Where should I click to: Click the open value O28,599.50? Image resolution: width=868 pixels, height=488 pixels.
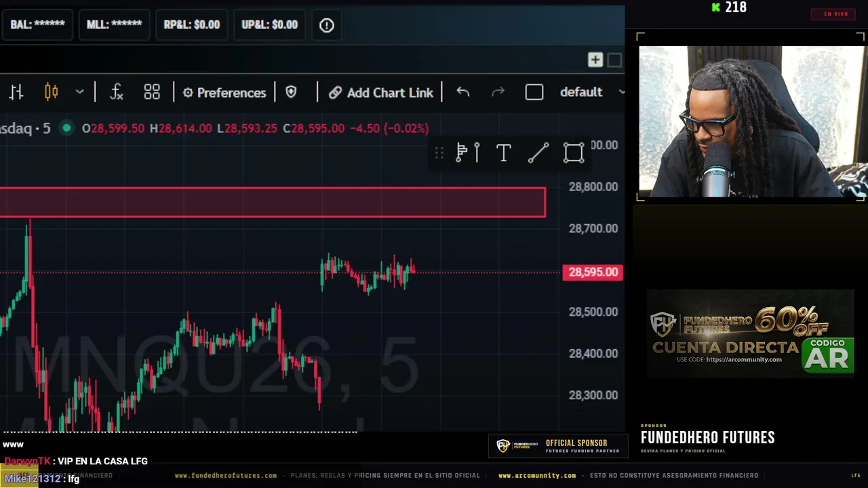[x=113, y=128]
